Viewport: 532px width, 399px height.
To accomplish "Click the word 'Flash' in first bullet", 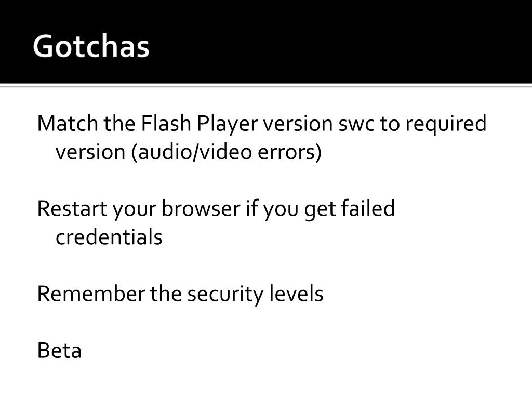I will click(x=166, y=123).
